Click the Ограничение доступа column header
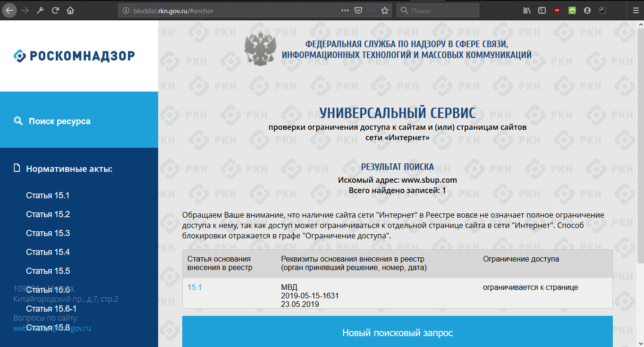The height and width of the screenshot is (347, 644). point(521,259)
